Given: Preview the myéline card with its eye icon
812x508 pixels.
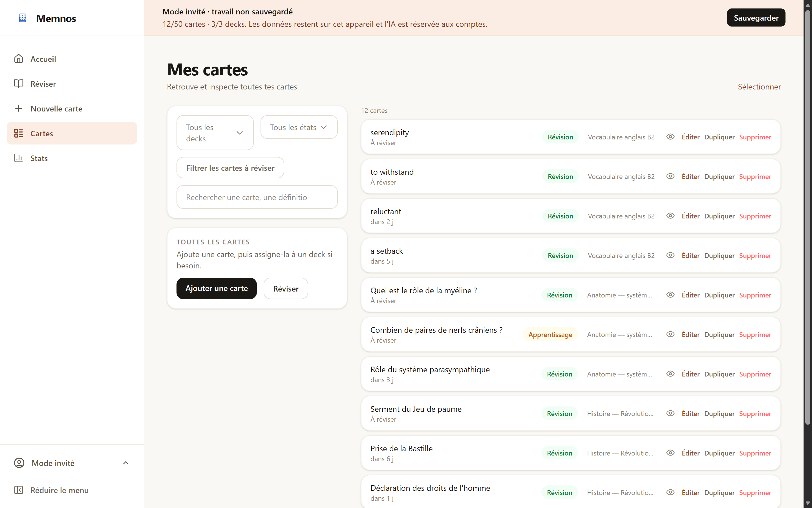Looking at the screenshot, I should click(670, 295).
